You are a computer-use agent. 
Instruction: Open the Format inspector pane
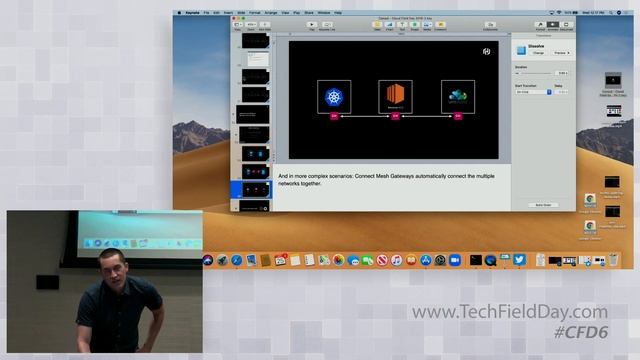(540, 24)
